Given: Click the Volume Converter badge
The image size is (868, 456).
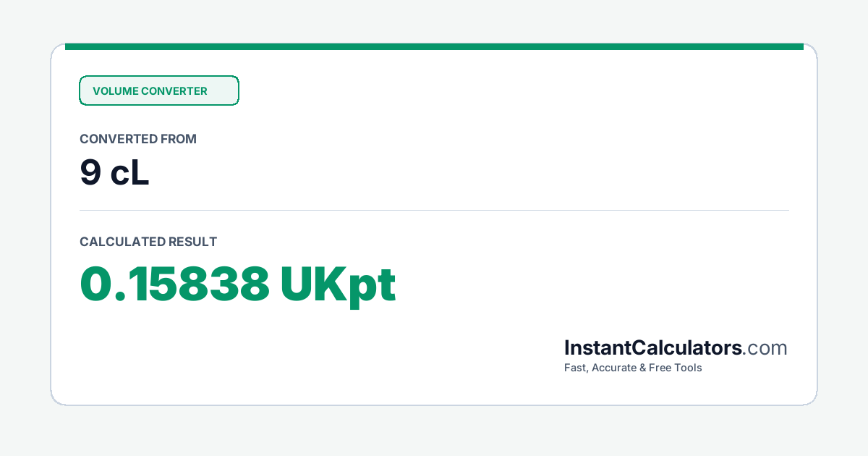Looking at the screenshot, I should [x=159, y=90].
